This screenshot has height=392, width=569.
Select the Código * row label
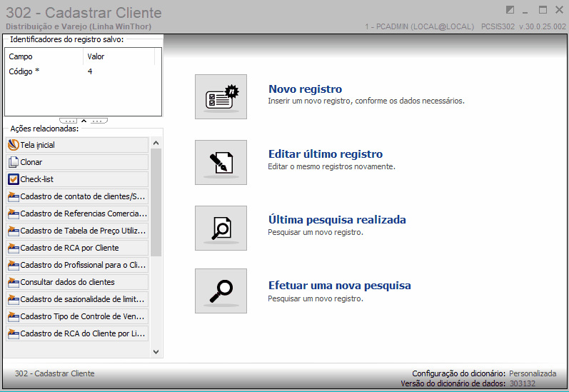(24, 71)
